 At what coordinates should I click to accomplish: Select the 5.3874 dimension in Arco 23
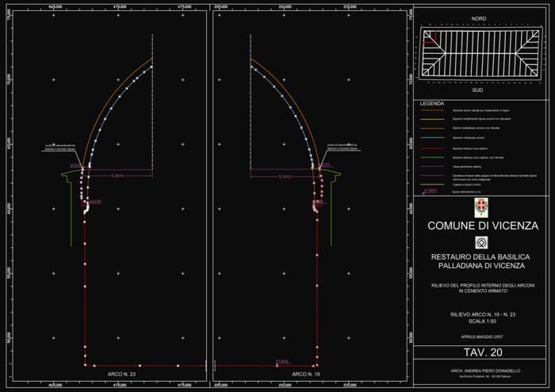[118, 175]
